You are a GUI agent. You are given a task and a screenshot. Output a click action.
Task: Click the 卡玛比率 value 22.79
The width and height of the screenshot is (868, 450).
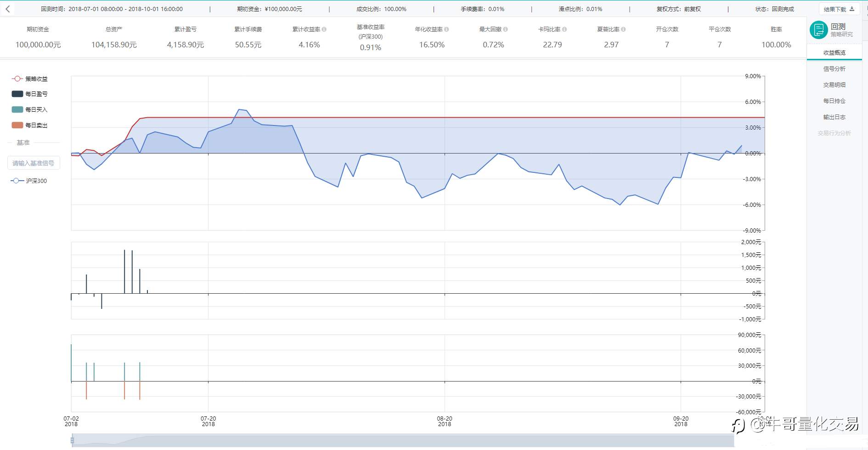tap(552, 45)
